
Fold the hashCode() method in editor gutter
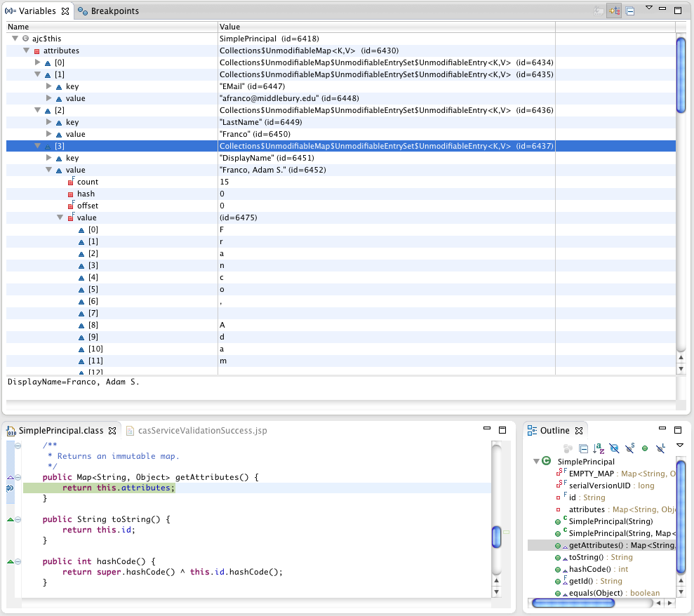tap(18, 561)
